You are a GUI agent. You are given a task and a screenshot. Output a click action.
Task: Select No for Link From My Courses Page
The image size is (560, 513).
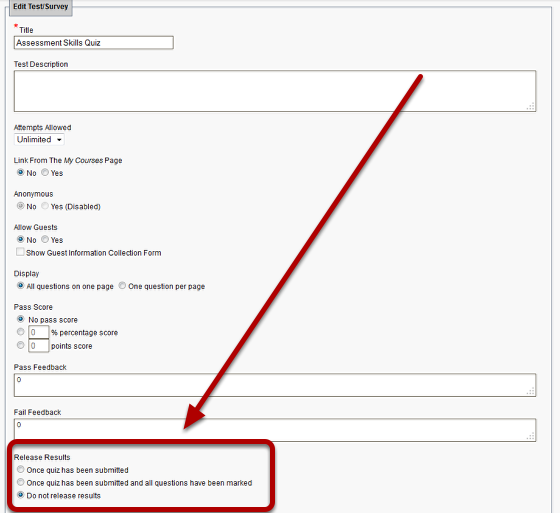point(21,173)
